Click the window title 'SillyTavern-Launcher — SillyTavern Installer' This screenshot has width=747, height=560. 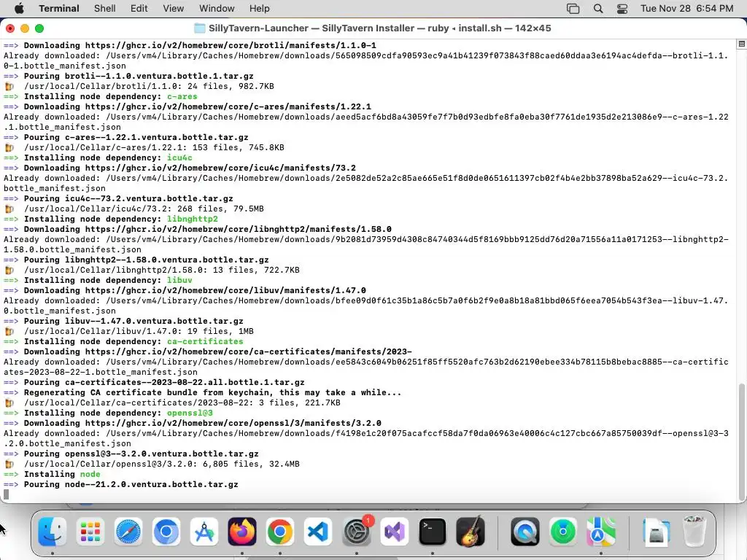coord(311,28)
